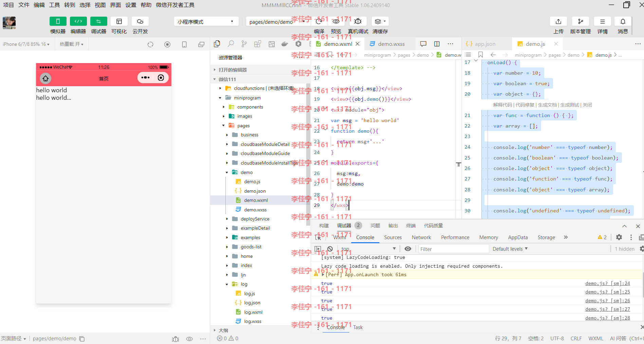
Task: Open the 项目 menu
Action: 8,5
